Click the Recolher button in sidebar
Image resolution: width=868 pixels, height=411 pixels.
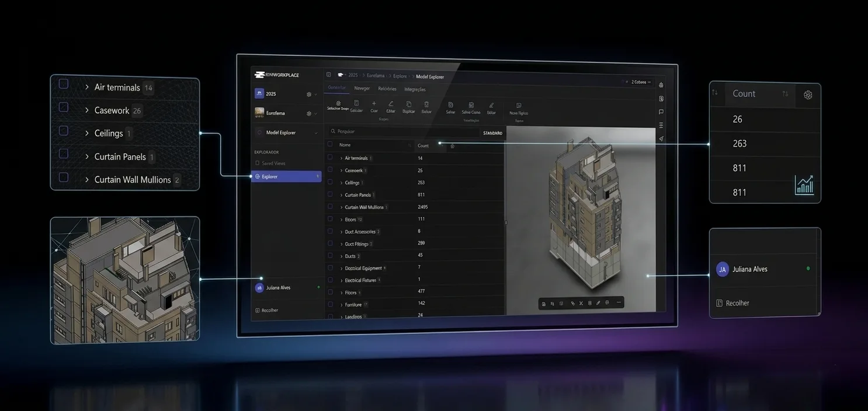269,310
